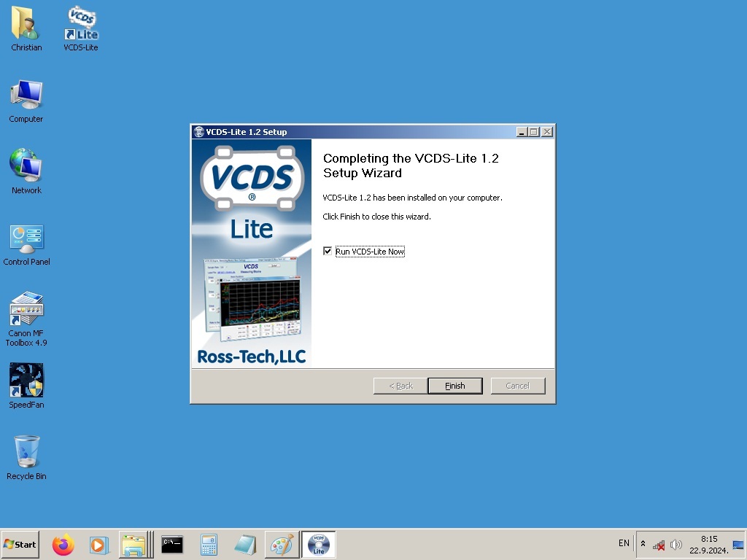Open Windows Media Player from taskbar
Screen dimensions: 747x560
[98, 545]
